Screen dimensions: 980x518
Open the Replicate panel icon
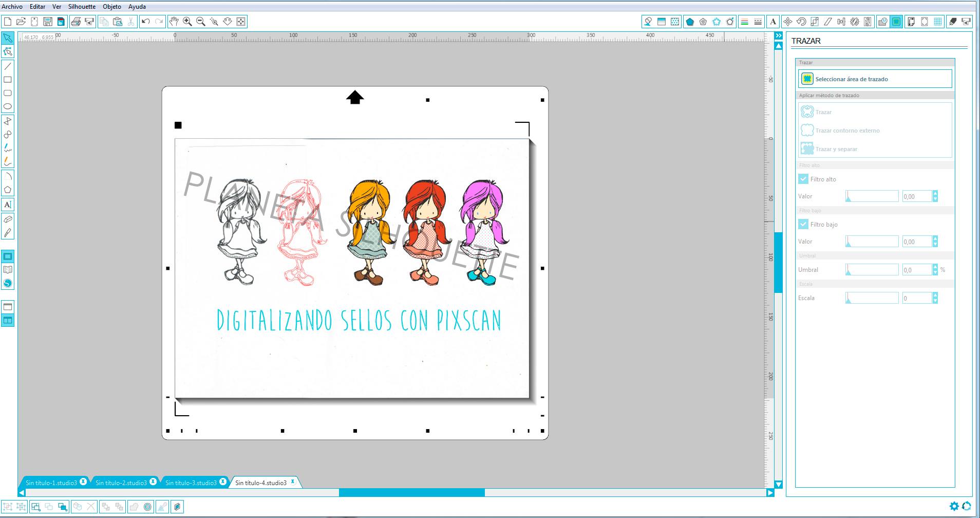[855, 22]
